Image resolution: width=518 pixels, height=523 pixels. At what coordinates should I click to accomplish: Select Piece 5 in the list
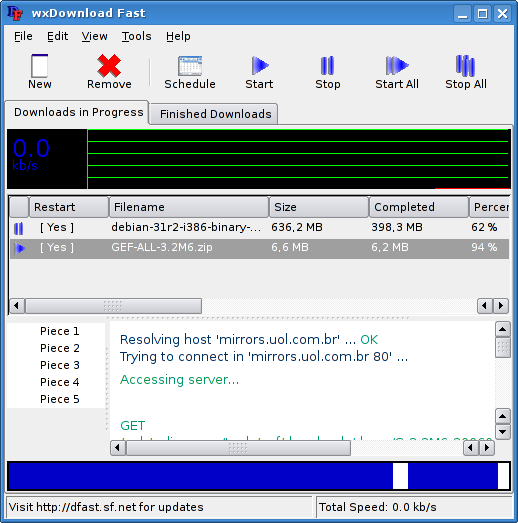(60, 399)
